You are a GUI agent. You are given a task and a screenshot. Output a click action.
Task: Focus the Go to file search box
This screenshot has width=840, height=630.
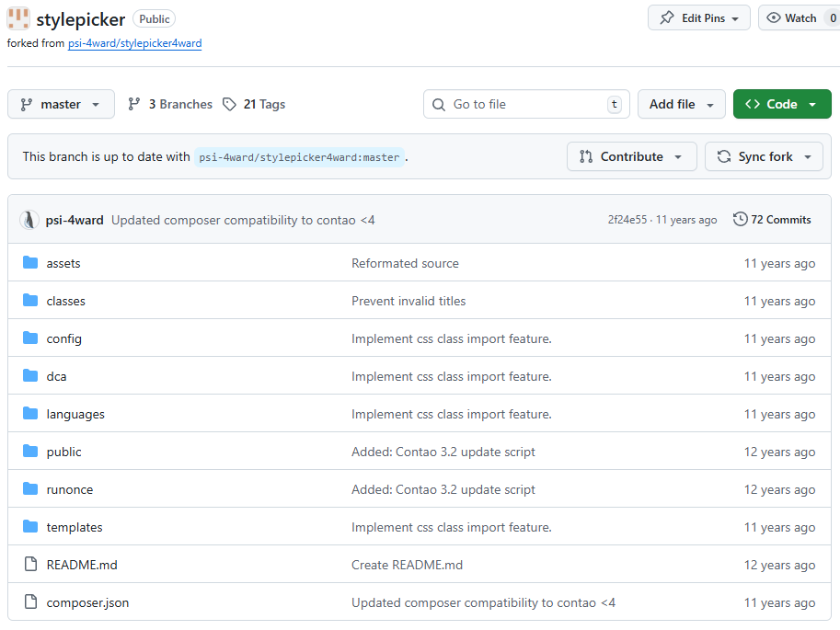coord(524,104)
